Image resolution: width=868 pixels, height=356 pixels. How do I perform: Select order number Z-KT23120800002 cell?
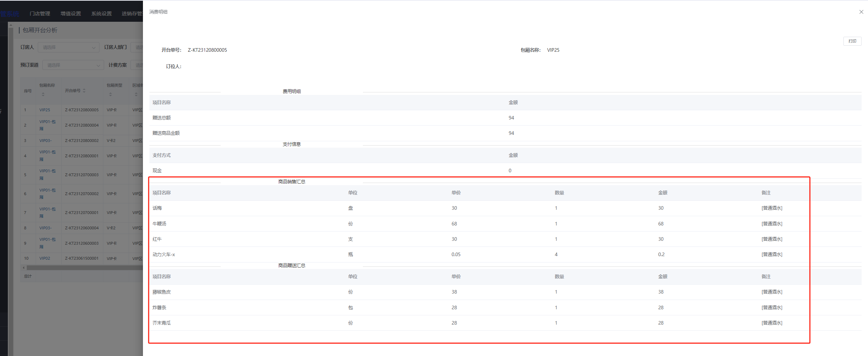pyautogui.click(x=82, y=141)
